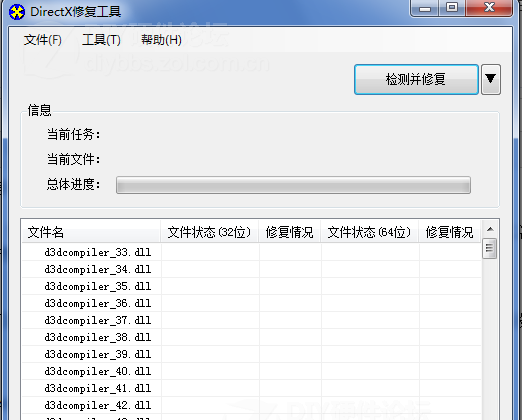
Task: Select d3dcompiler_39.dll row
Action: tap(251, 354)
